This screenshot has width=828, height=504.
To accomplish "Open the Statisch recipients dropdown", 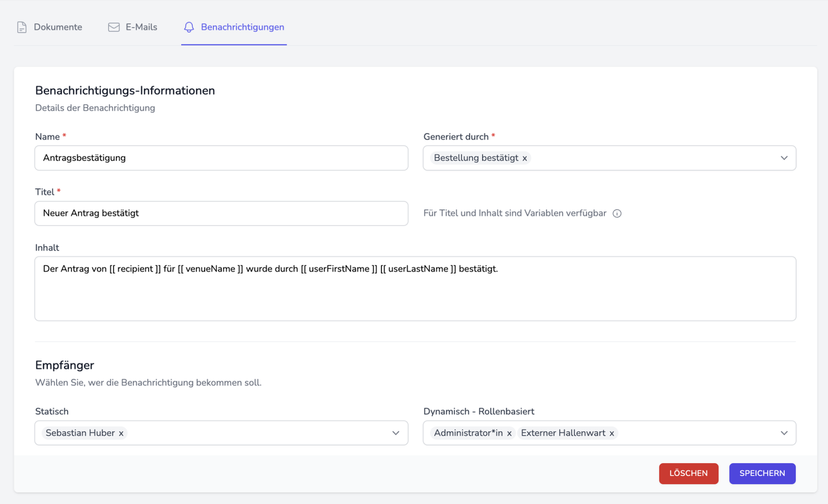I will click(x=396, y=433).
